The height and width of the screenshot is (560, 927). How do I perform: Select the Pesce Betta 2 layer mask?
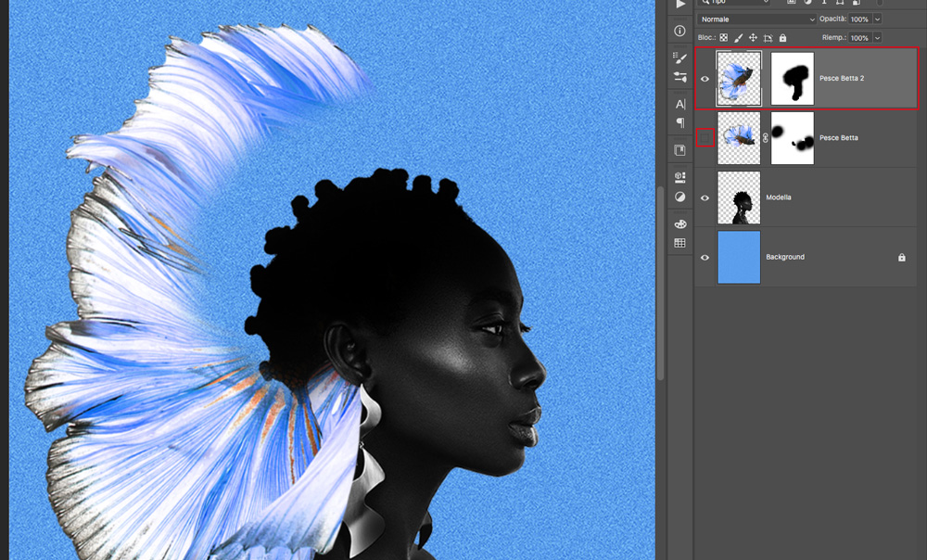click(x=793, y=79)
